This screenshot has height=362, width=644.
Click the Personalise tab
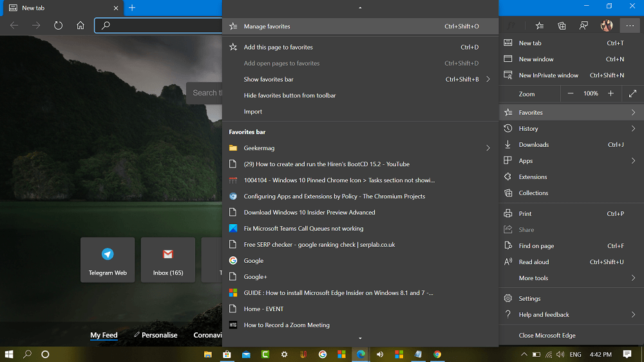click(156, 335)
